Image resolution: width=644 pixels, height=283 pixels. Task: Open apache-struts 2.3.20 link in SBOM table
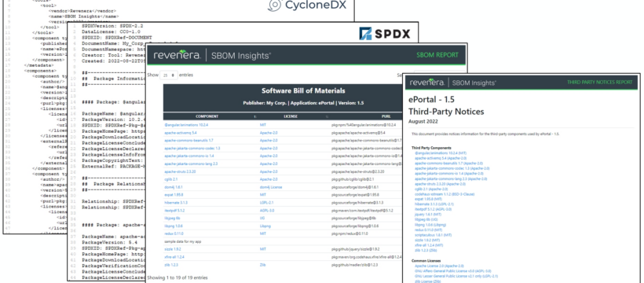180,171
